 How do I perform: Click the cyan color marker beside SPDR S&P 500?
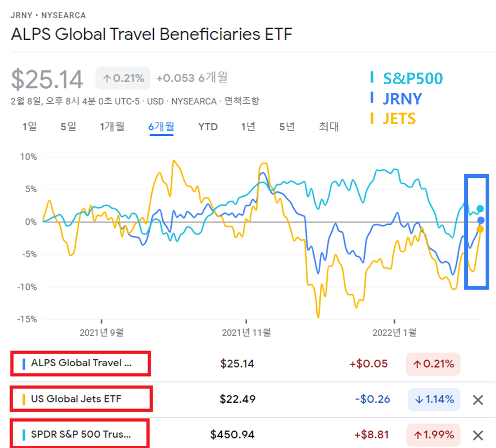pyautogui.click(x=24, y=435)
